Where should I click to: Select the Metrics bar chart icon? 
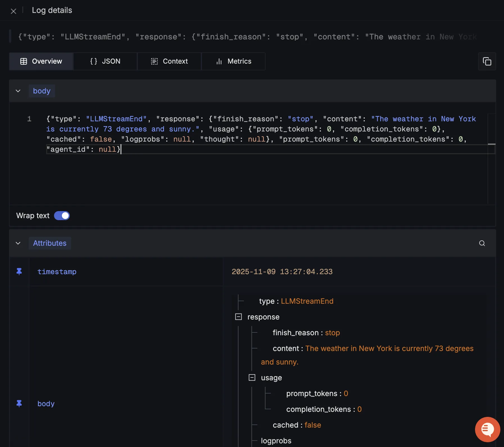pos(219,61)
